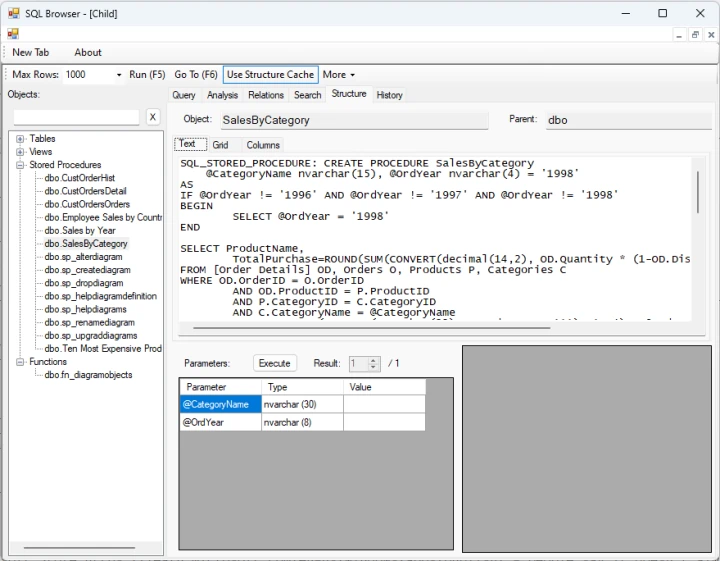
Task: Open the New Tab menu
Action: [30, 52]
